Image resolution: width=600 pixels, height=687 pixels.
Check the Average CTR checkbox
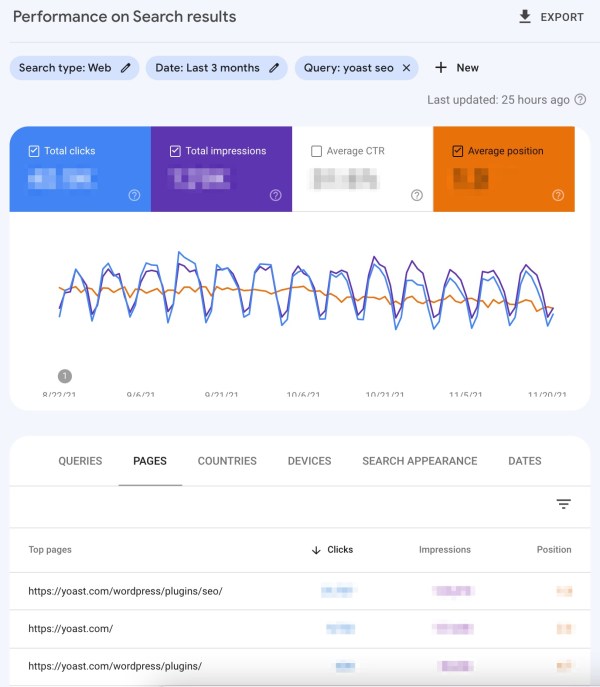(x=316, y=151)
